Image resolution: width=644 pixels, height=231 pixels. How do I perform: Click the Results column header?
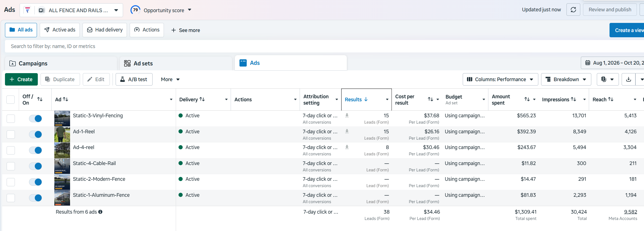click(x=366, y=100)
